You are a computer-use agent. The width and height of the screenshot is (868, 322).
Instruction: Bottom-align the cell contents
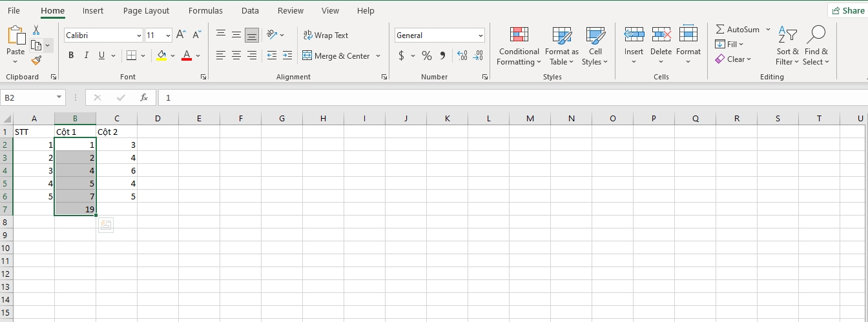click(x=252, y=35)
